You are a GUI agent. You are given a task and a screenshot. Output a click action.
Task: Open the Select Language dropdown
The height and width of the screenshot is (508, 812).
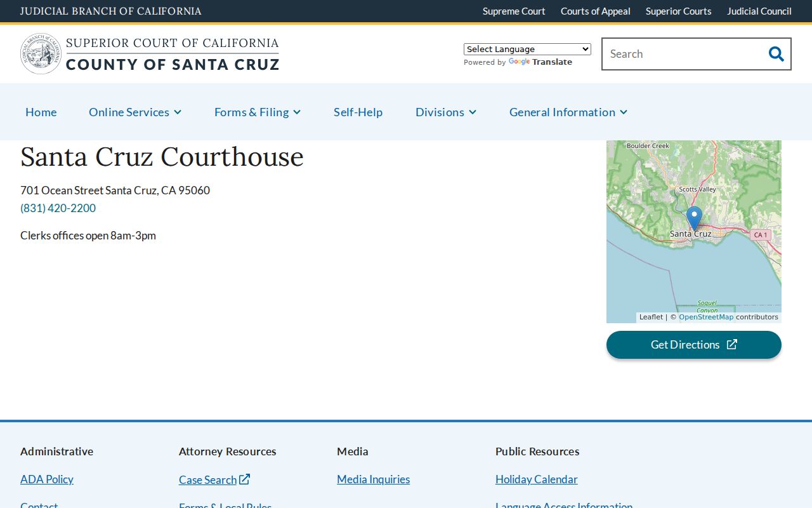tap(527, 49)
